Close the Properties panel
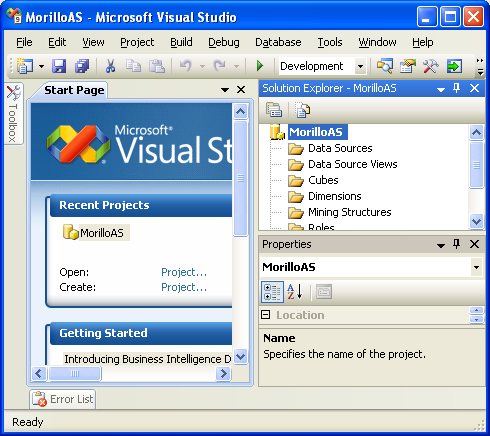Image resolution: width=490 pixels, height=436 pixels. coord(474,244)
